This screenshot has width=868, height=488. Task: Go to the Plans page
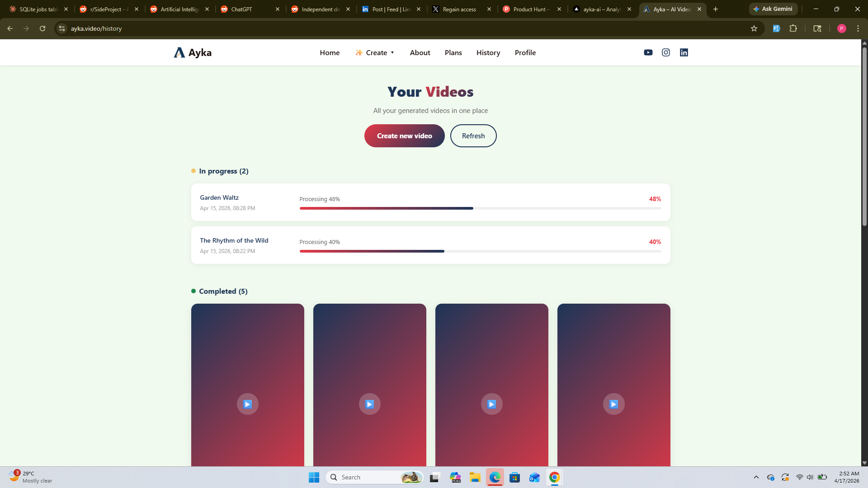(x=453, y=52)
